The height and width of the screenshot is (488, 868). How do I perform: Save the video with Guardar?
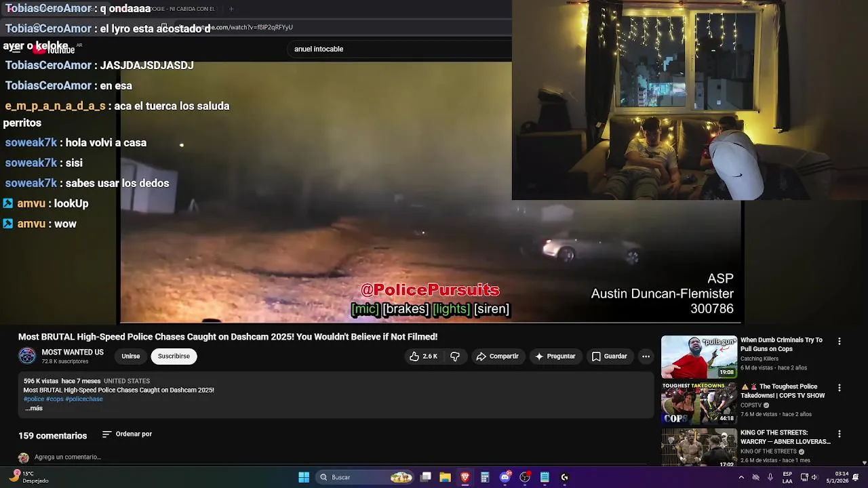click(609, 357)
